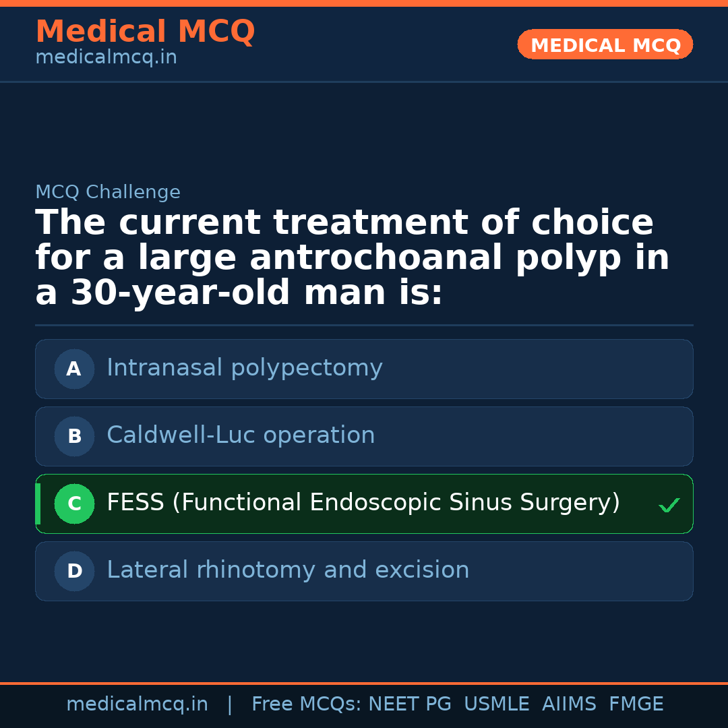Viewport: 728px width, 728px height.
Task: Click the green checkmark icon on option C
Action: click(669, 505)
